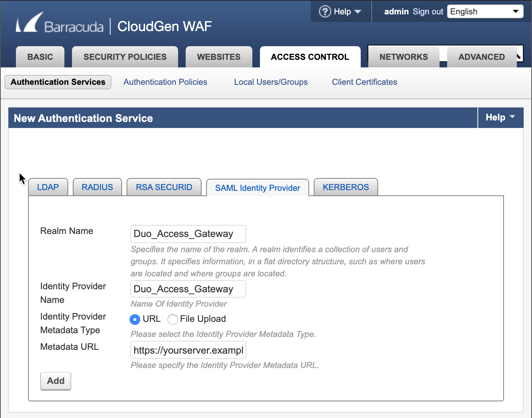
Task: Open Authentication Policies section
Action: (165, 82)
